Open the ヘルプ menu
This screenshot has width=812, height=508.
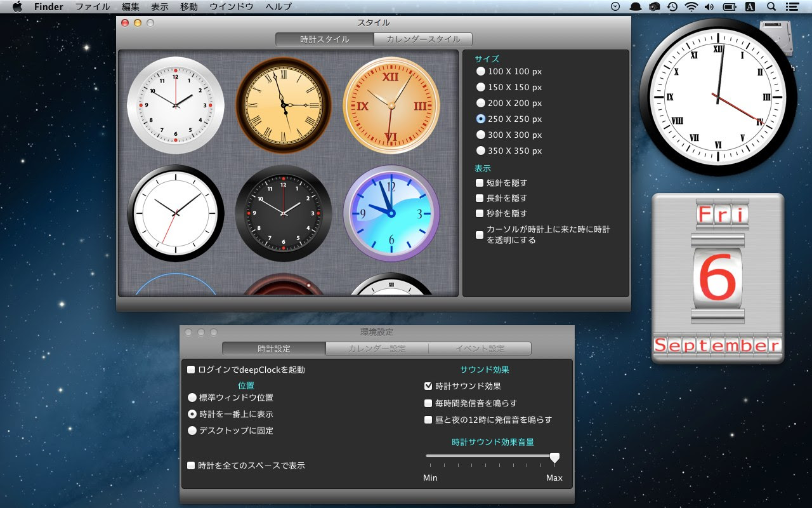[x=278, y=7]
